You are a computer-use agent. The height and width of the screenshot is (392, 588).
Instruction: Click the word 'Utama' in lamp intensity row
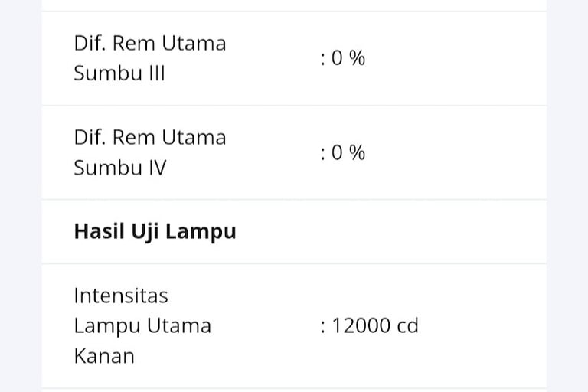click(179, 325)
